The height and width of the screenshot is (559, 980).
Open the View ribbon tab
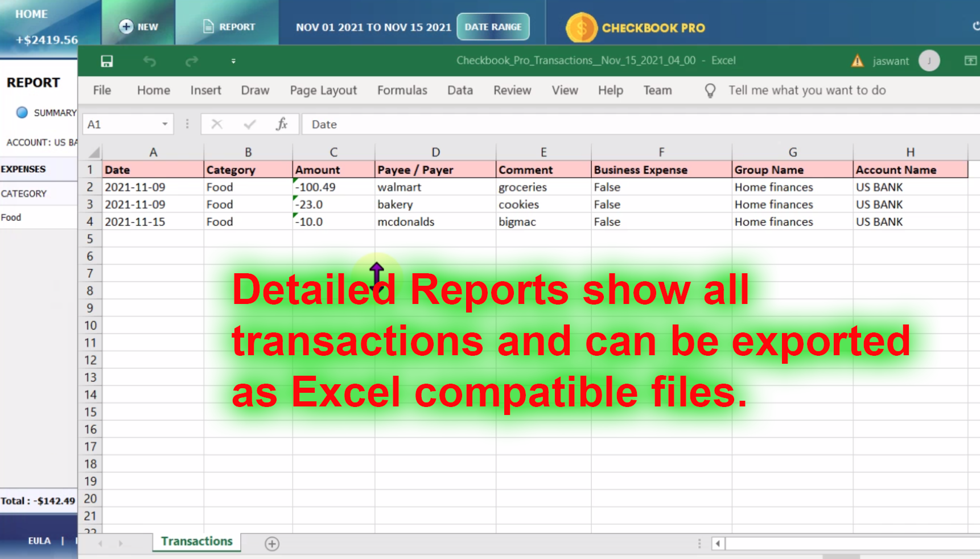tap(565, 90)
